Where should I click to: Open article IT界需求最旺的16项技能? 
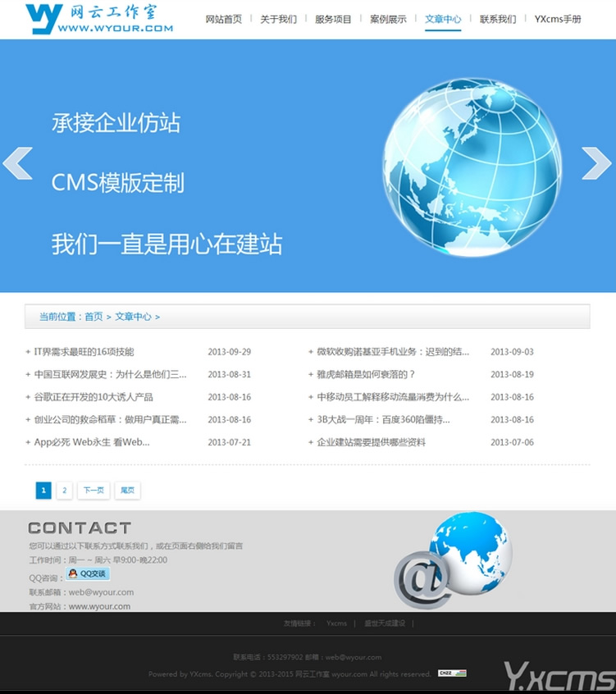(x=84, y=352)
